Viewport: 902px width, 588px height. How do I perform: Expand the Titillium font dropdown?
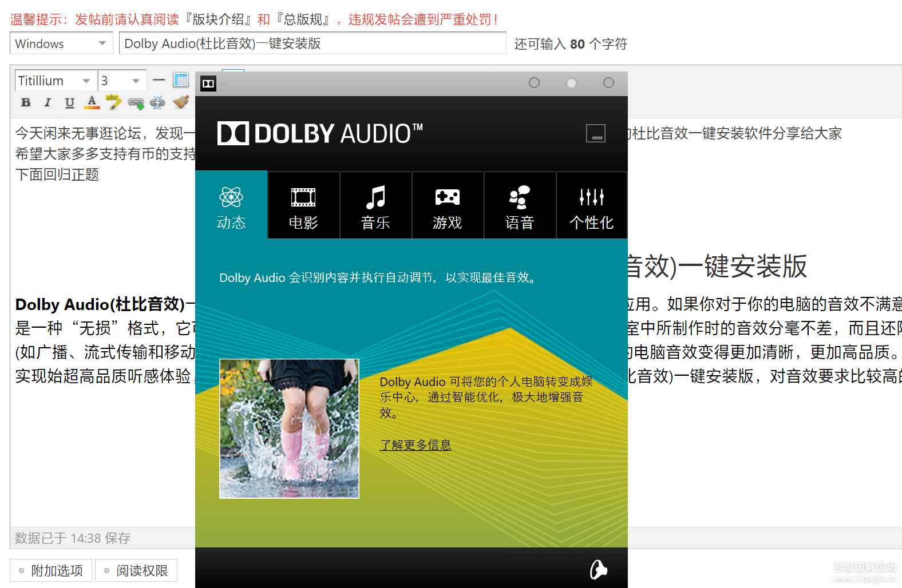tap(54, 81)
